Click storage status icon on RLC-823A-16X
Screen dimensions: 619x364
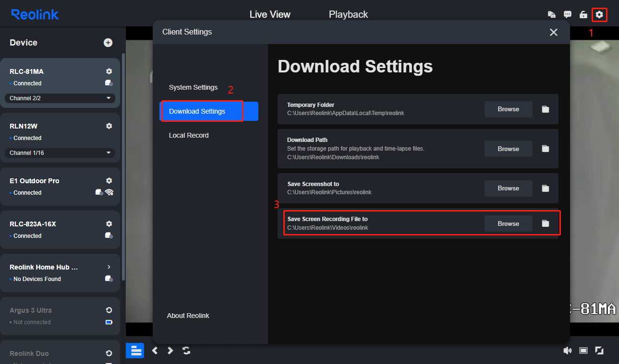[109, 235]
